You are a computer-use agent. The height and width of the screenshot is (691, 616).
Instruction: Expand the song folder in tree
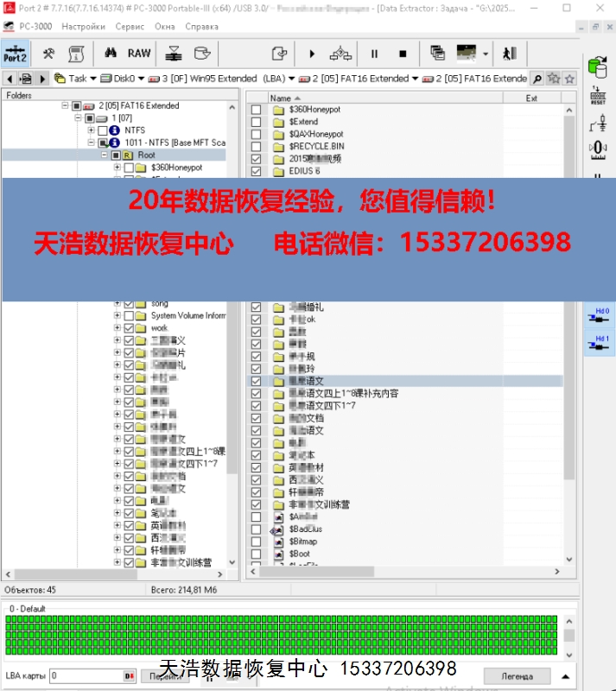tap(117, 304)
